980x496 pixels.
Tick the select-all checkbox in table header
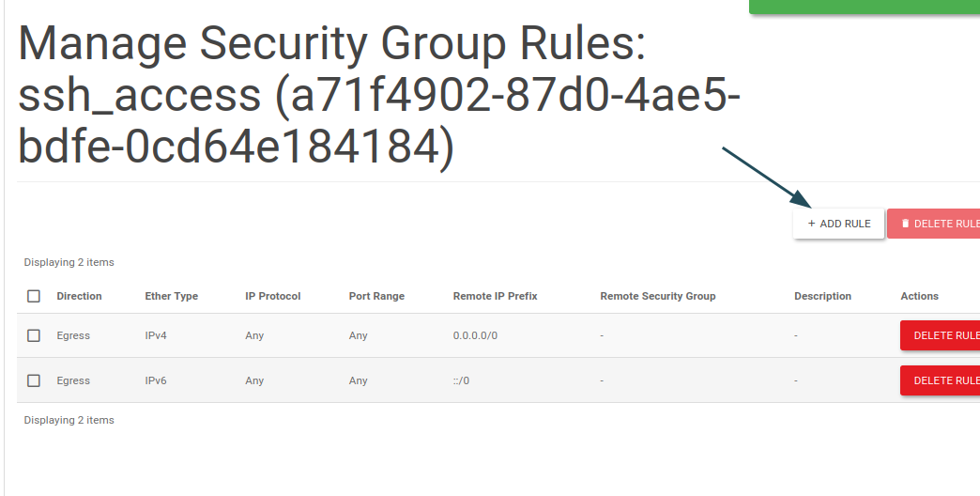coord(34,296)
